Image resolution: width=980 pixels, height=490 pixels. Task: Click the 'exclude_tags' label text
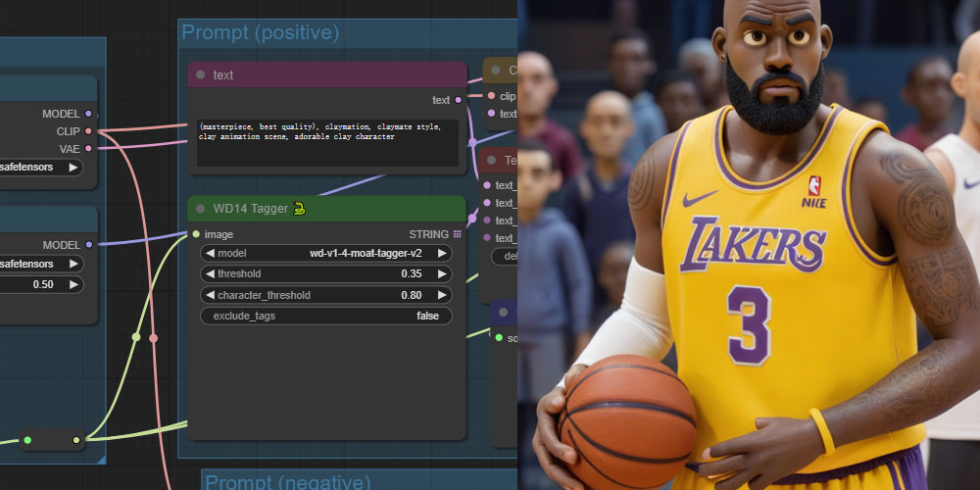tap(244, 317)
